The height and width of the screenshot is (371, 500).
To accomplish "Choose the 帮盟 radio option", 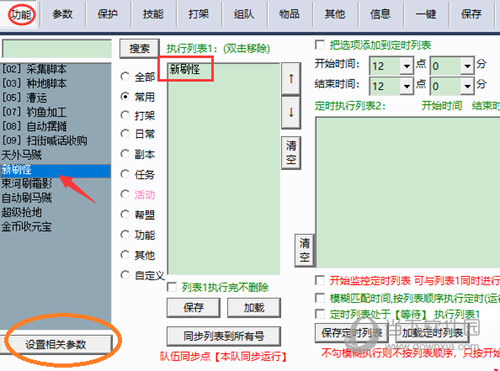I will point(125,214).
